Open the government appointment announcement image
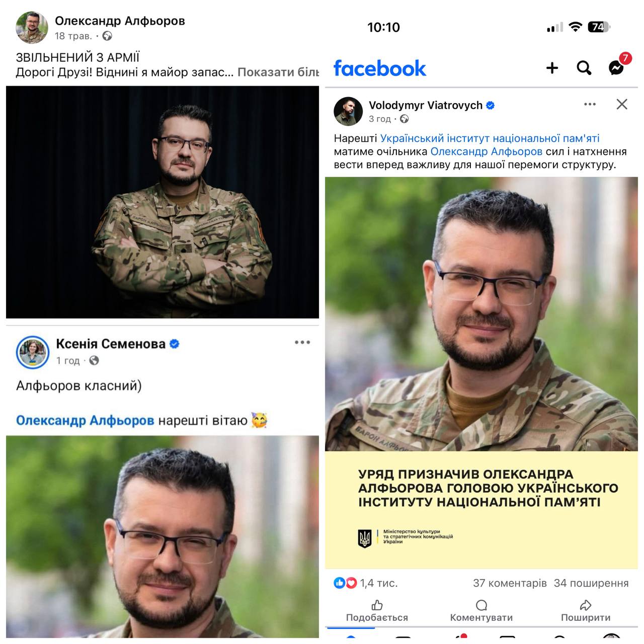This screenshot has width=644, height=644. pos(481,373)
